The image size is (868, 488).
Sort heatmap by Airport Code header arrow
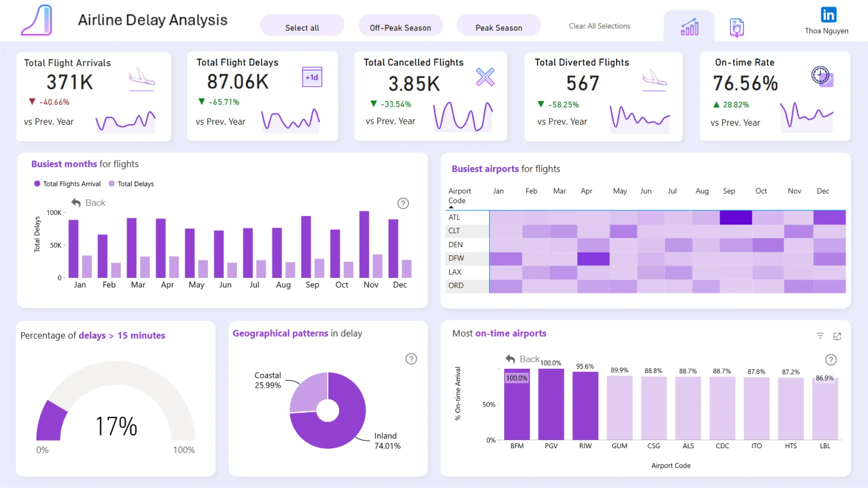coord(451,207)
